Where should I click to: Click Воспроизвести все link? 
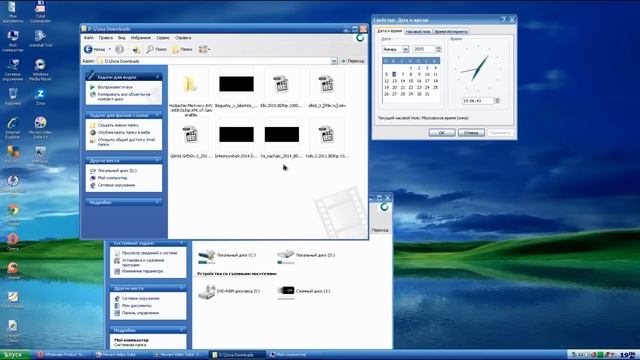(x=115, y=87)
